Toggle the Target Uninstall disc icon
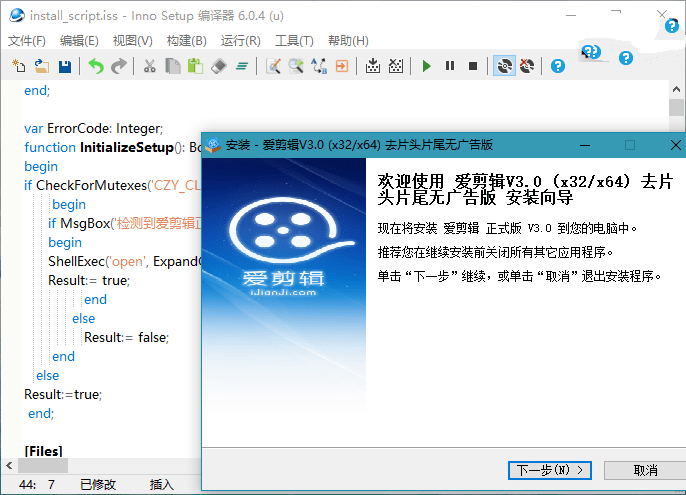This screenshot has height=495, width=686. click(x=527, y=66)
